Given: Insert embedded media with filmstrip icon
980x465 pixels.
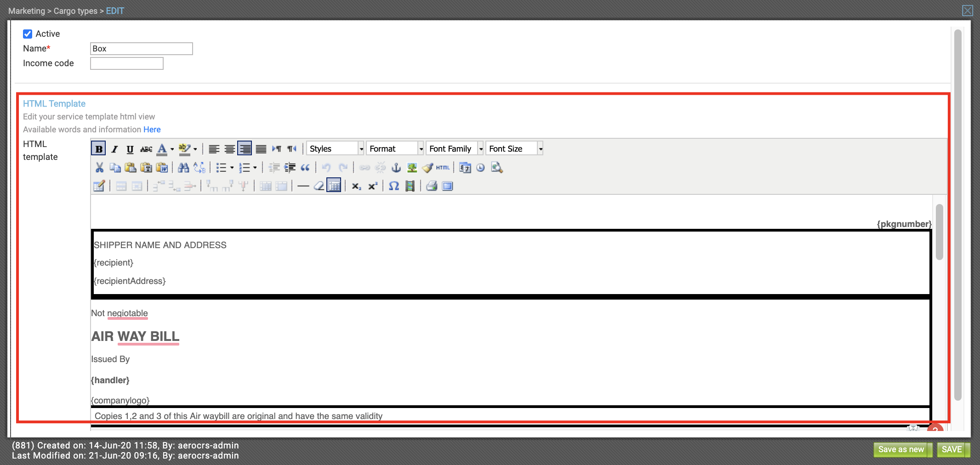Looking at the screenshot, I should [x=410, y=186].
